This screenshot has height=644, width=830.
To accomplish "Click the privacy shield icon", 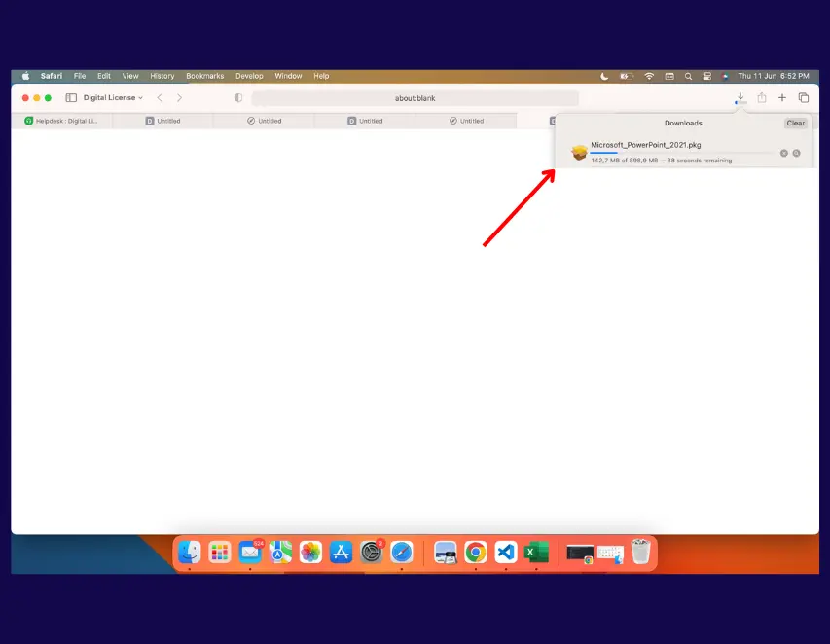I will (x=238, y=98).
